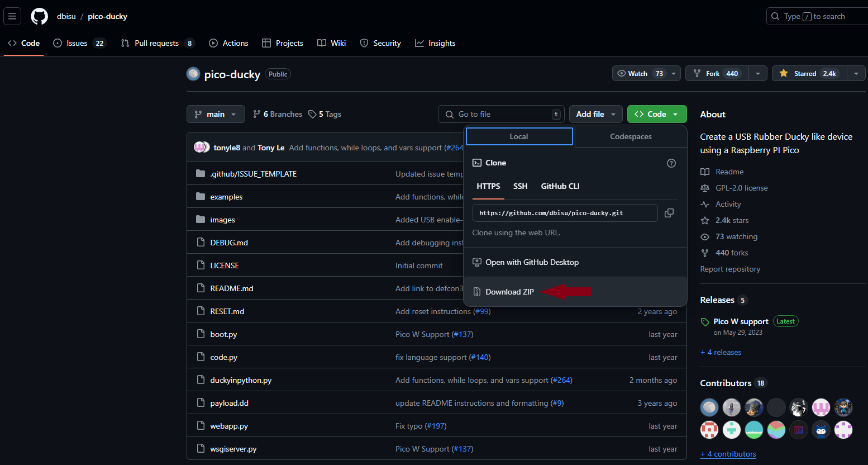
Task: Open the .github/ISSUE_TEMPLATE folder
Action: 253,174
